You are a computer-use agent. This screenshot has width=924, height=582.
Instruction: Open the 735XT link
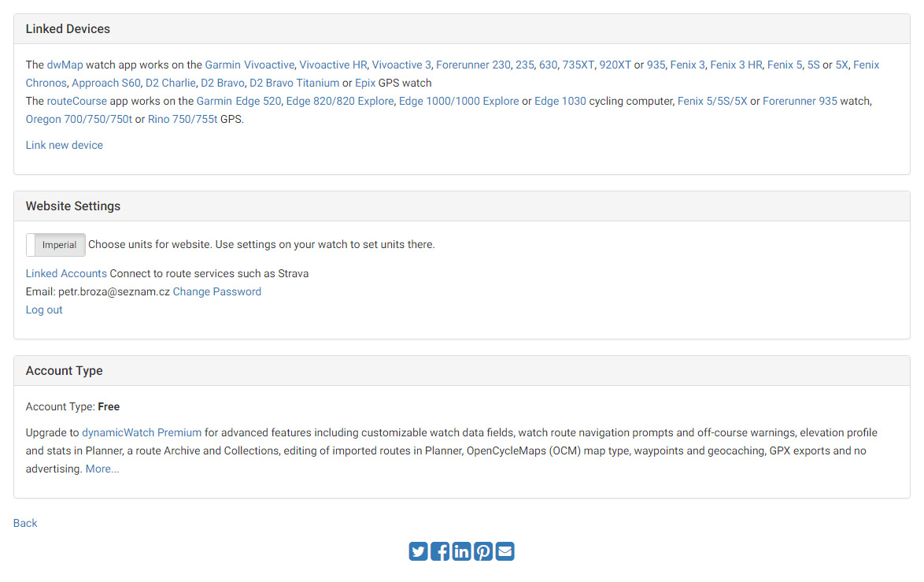pos(578,65)
